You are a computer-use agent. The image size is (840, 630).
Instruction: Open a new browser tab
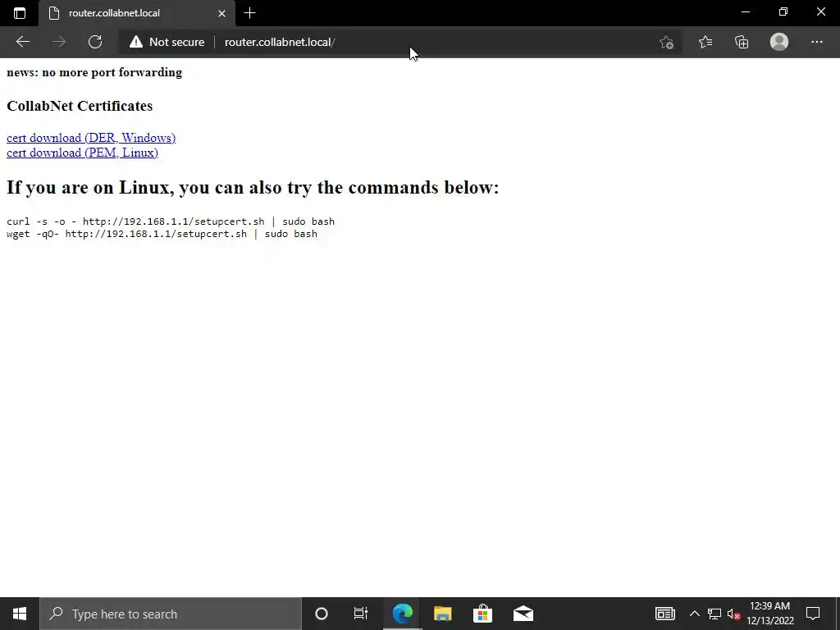click(249, 13)
